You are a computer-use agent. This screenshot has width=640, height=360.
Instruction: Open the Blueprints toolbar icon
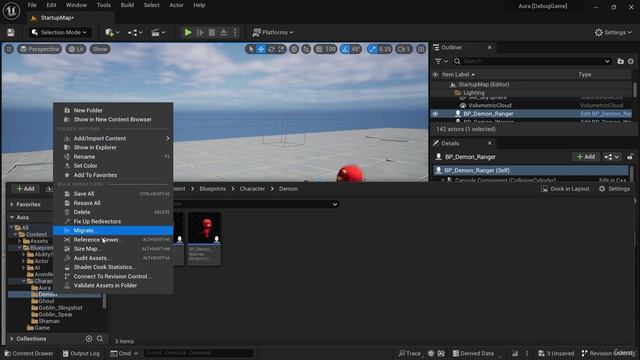click(x=135, y=32)
